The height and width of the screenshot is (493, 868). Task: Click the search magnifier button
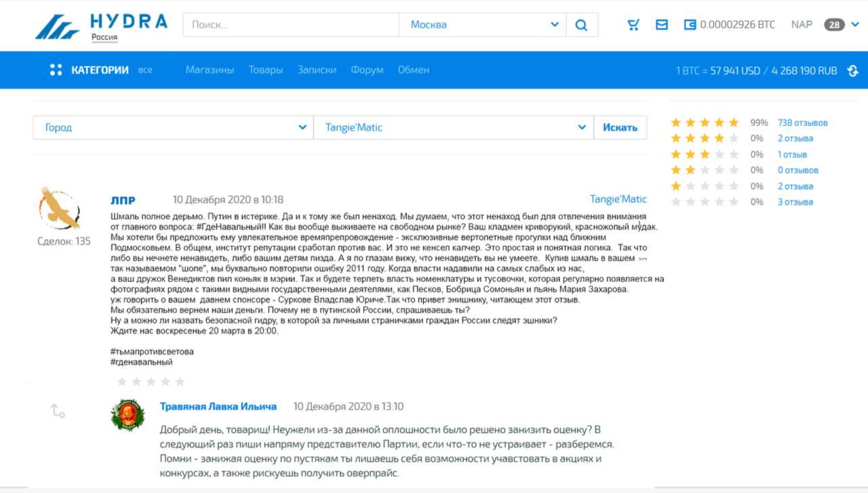(x=581, y=25)
